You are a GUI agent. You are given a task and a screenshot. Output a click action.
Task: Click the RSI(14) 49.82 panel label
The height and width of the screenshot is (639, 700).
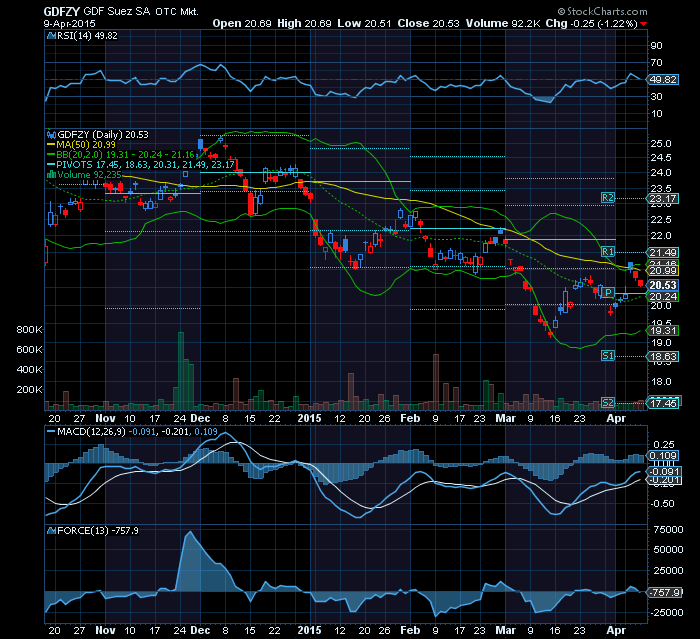(88, 36)
